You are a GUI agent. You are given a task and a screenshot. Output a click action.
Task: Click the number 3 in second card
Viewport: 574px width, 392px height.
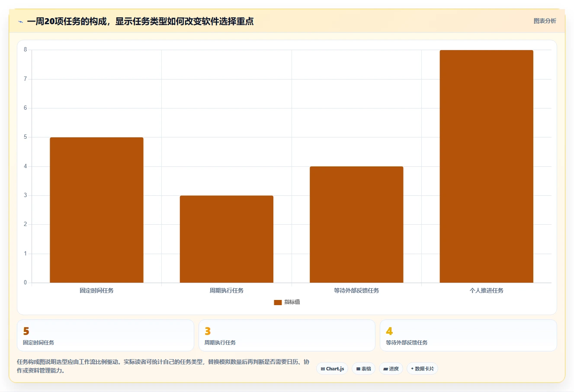click(208, 331)
